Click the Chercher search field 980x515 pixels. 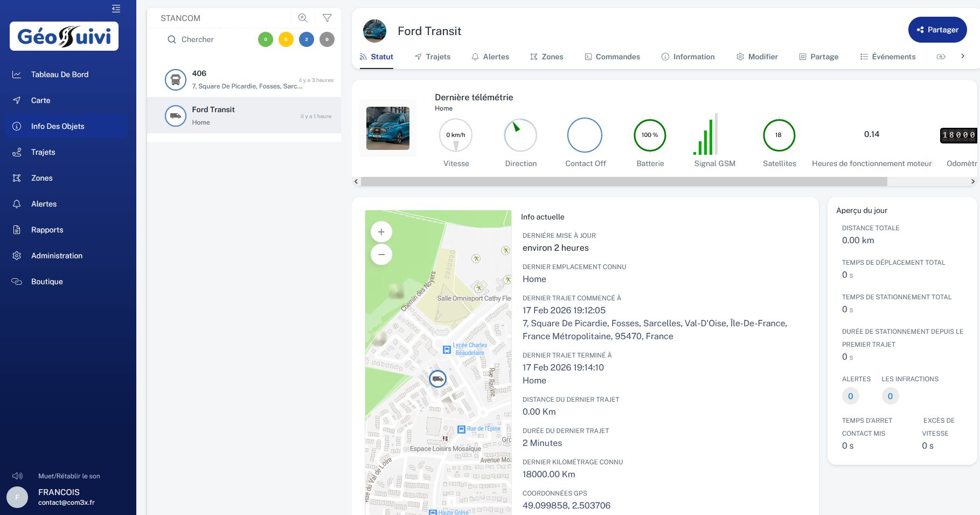[x=210, y=39]
